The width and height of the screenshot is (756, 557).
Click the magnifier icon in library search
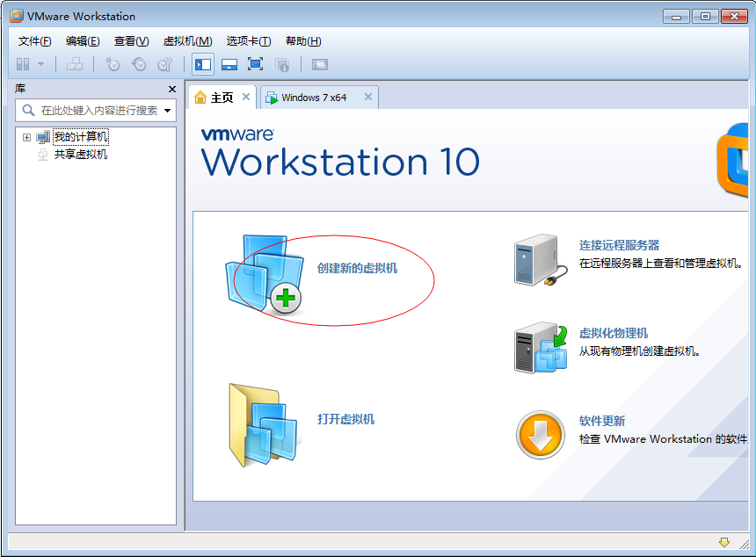(28, 111)
